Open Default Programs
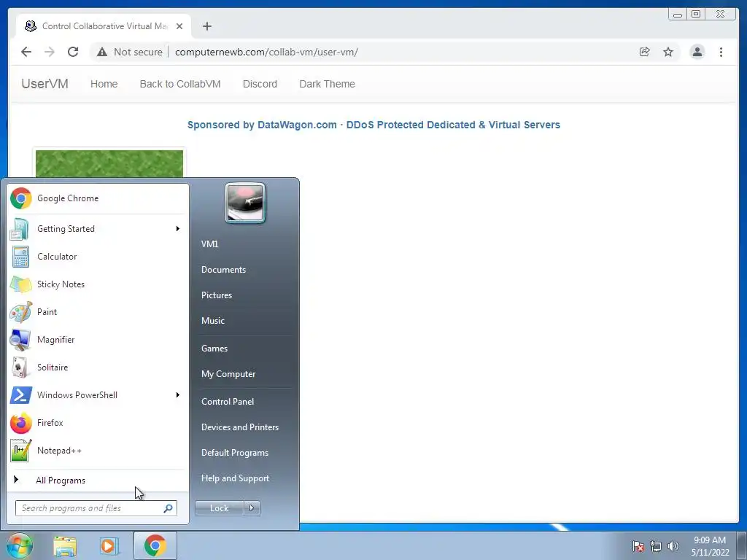Screen dimensions: 747x560 pyautogui.click(x=235, y=453)
